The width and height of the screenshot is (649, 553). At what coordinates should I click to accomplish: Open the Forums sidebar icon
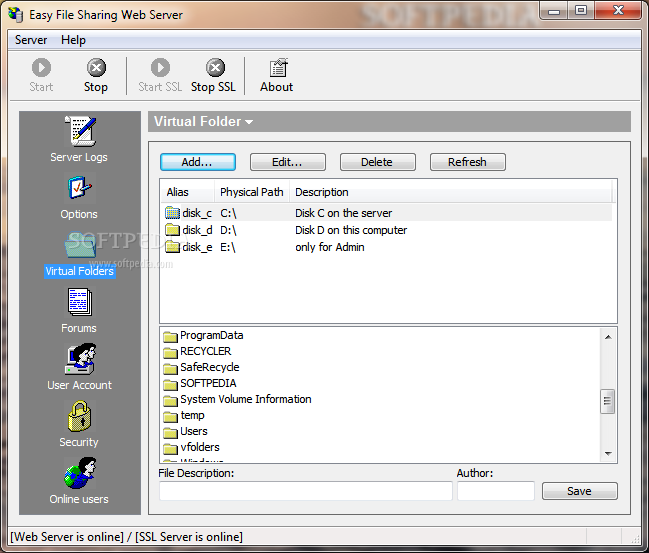coord(79,302)
